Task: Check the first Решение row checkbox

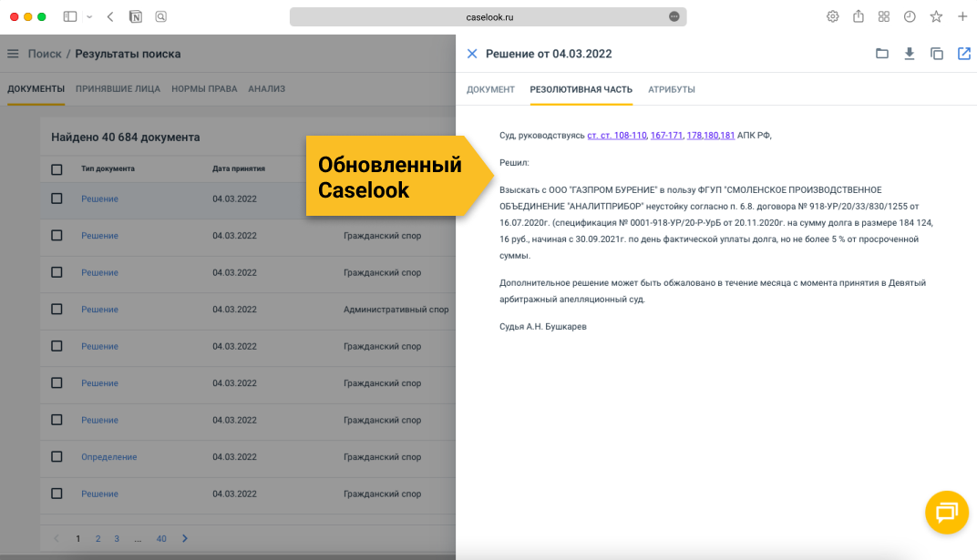Action: [x=57, y=199]
